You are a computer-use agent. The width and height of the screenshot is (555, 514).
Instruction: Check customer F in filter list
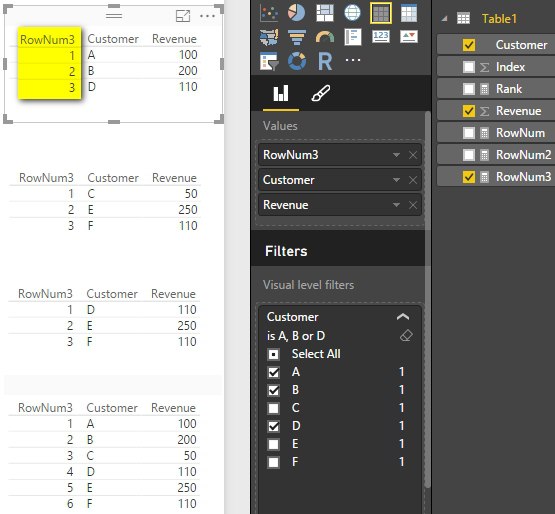(274, 462)
